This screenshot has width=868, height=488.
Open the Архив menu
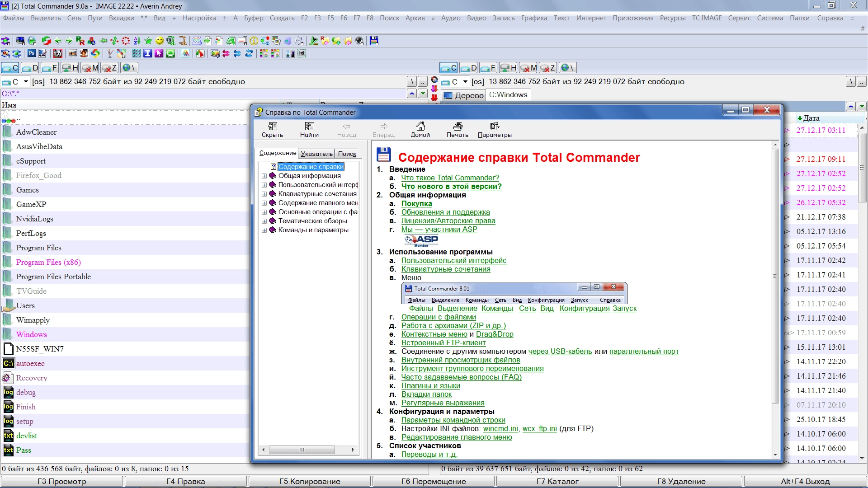(x=415, y=18)
